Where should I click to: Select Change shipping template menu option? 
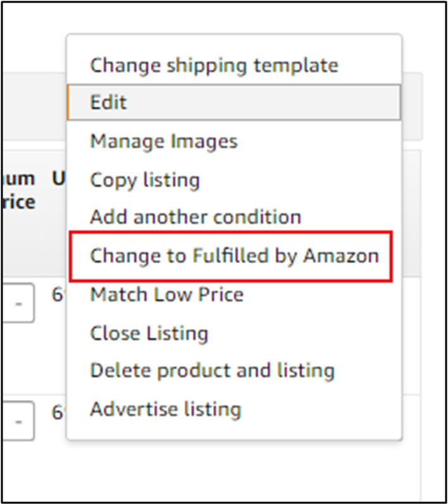(214, 65)
